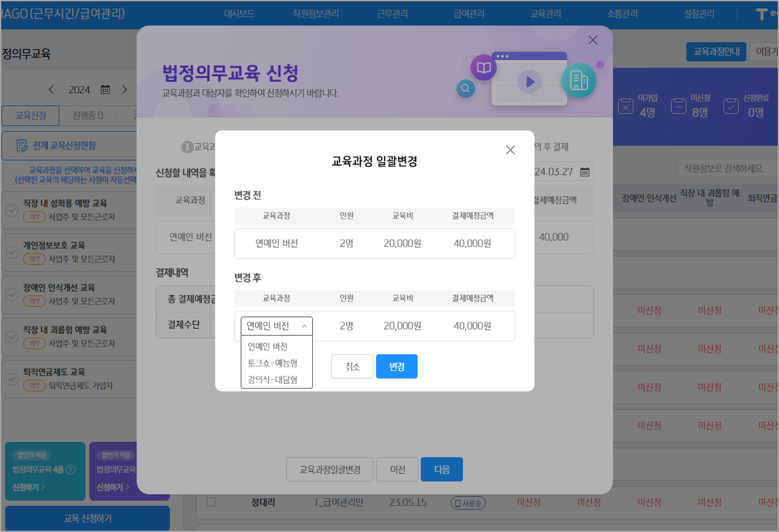Switch to 교육신청 tab

coord(31,116)
